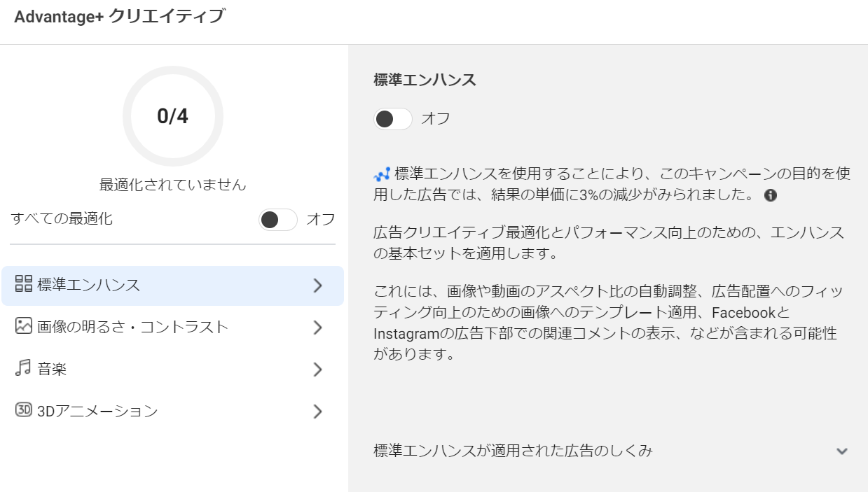
Task: Select the 標準エンハンス menu item
Action: (172, 286)
